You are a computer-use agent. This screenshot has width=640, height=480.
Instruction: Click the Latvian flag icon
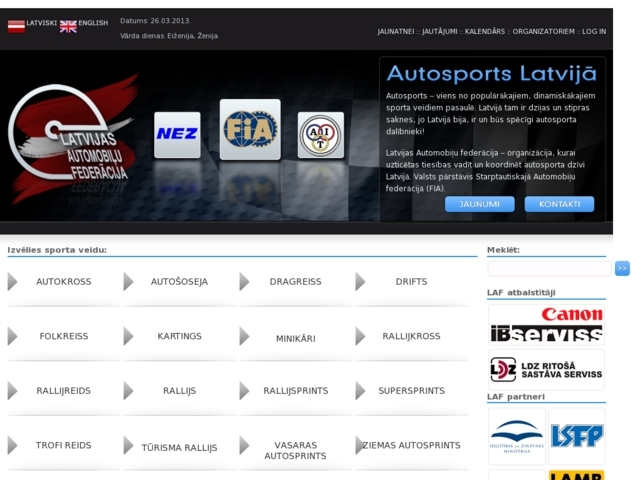pos(16,26)
